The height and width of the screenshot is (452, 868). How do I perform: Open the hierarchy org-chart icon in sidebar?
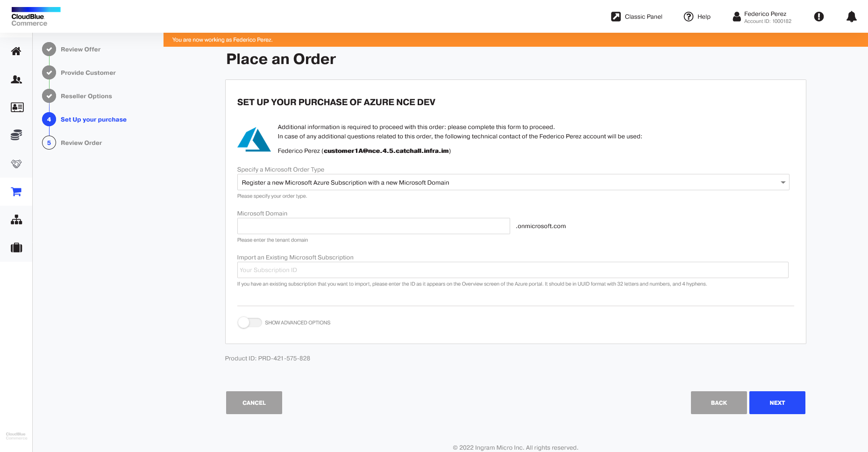tap(16, 220)
